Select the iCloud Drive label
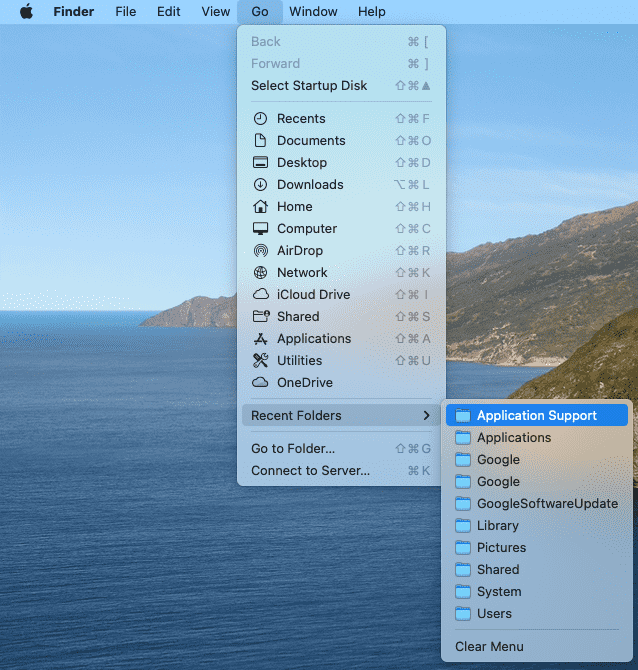The image size is (638, 670). [x=314, y=294]
